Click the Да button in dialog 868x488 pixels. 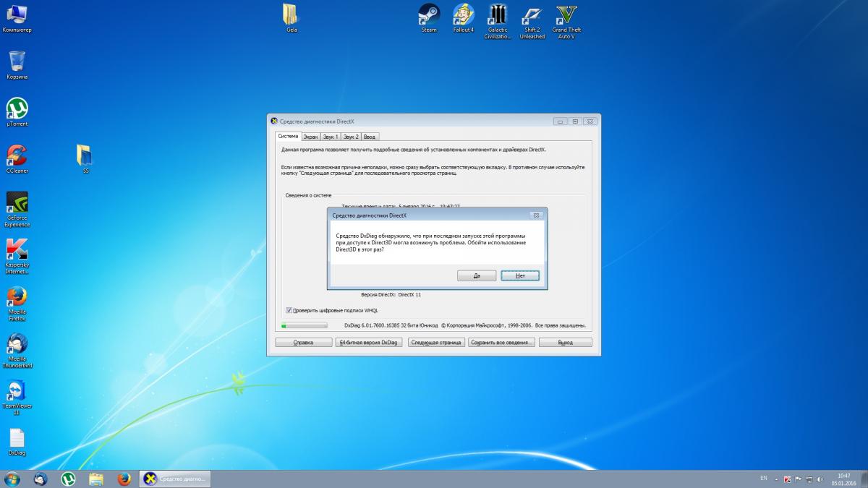[x=477, y=275]
